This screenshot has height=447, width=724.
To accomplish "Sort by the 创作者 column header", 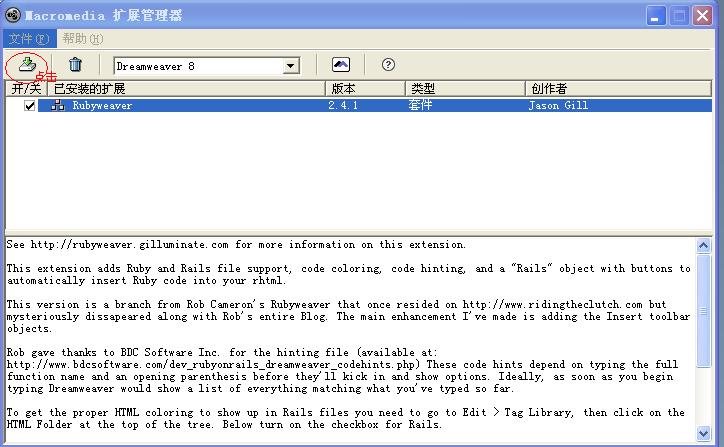I will (618, 89).
